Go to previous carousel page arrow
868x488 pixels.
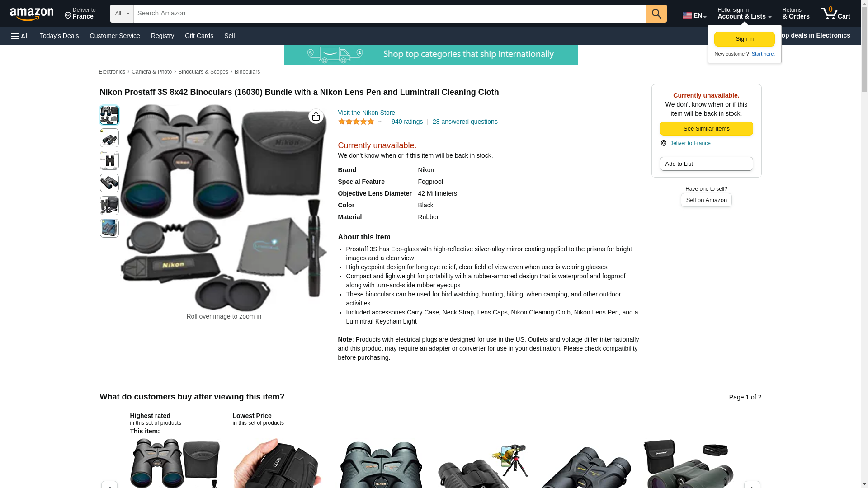[x=109, y=484]
